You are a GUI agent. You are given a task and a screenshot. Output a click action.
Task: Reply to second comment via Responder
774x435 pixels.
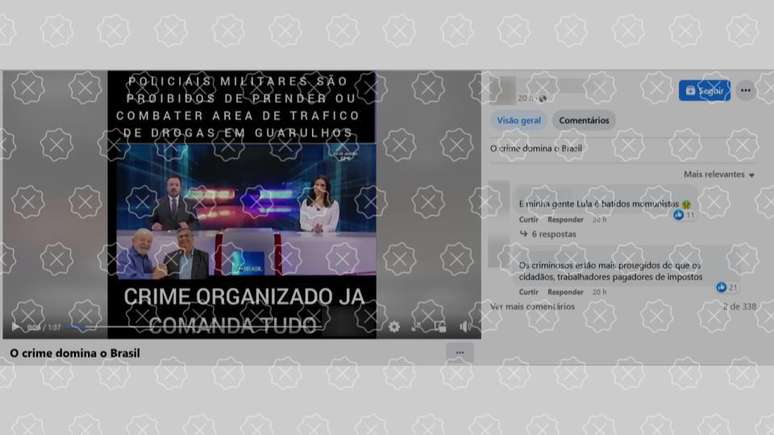tap(565, 292)
